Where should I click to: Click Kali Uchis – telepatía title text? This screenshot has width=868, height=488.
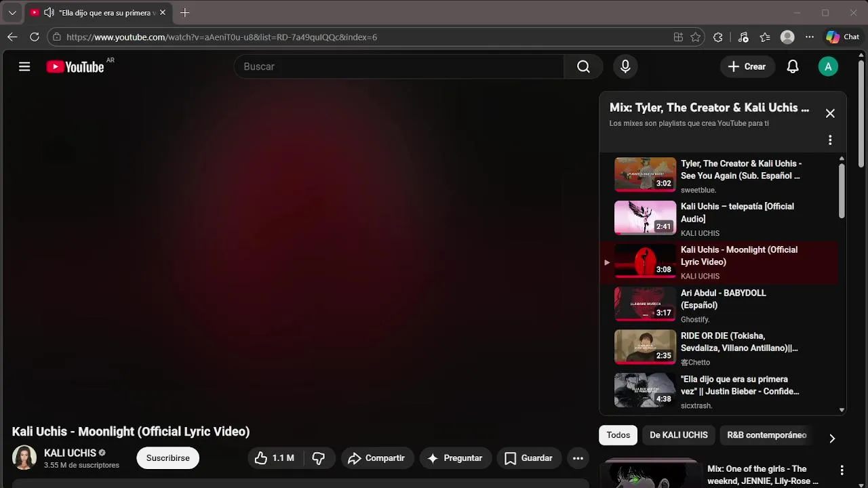click(737, 212)
